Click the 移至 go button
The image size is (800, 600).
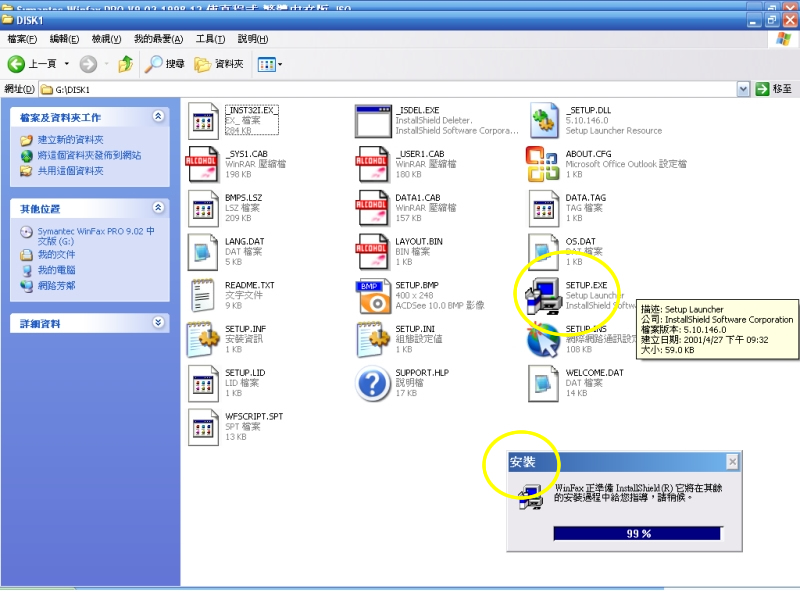(773, 89)
